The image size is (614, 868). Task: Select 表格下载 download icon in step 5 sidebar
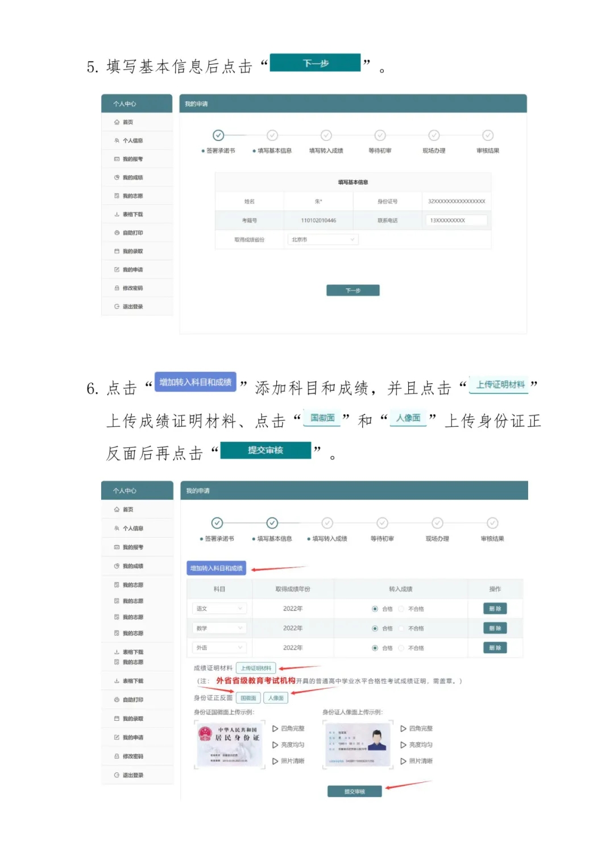[117, 214]
